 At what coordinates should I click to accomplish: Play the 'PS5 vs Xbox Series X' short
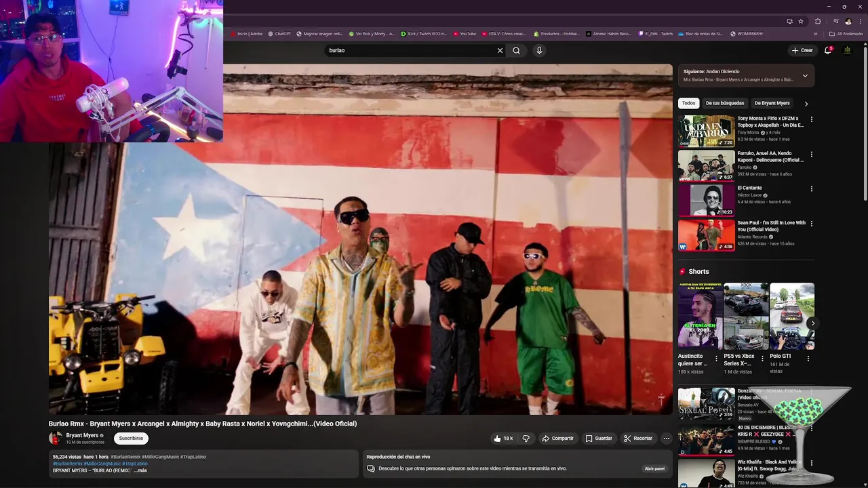(745, 317)
